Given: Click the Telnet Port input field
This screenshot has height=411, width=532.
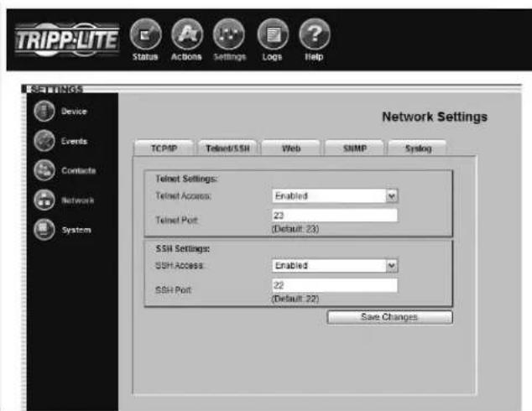Looking at the screenshot, I should click(335, 215).
